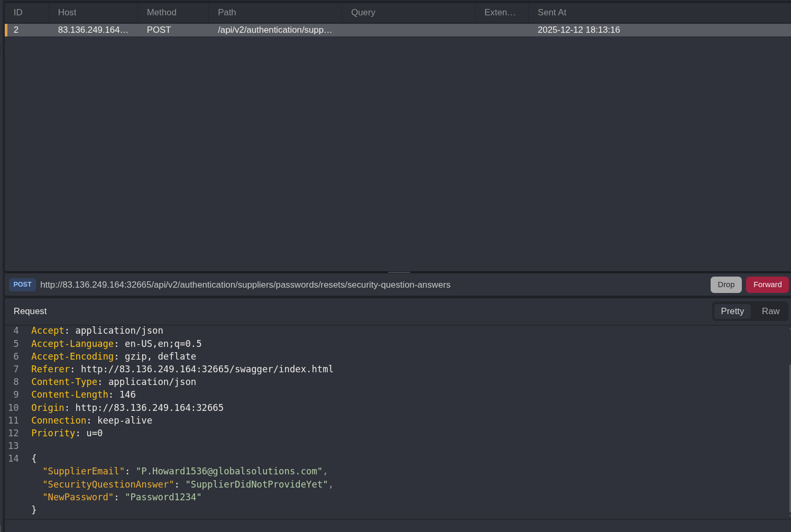Screen dimensions: 791x532
Task: Click the SecurityQuestionAnswer value text
Action: pyautogui.click(x=256, y=484)
